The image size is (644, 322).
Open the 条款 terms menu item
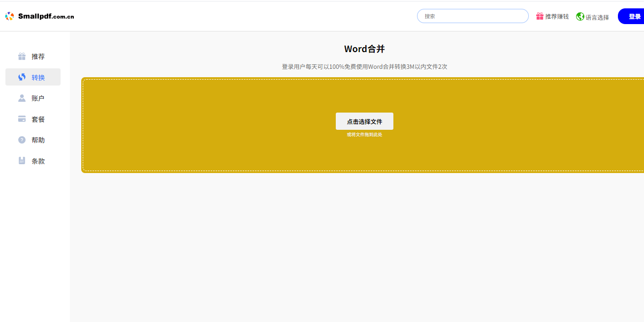pyautogui.click(x=38, y=161)
